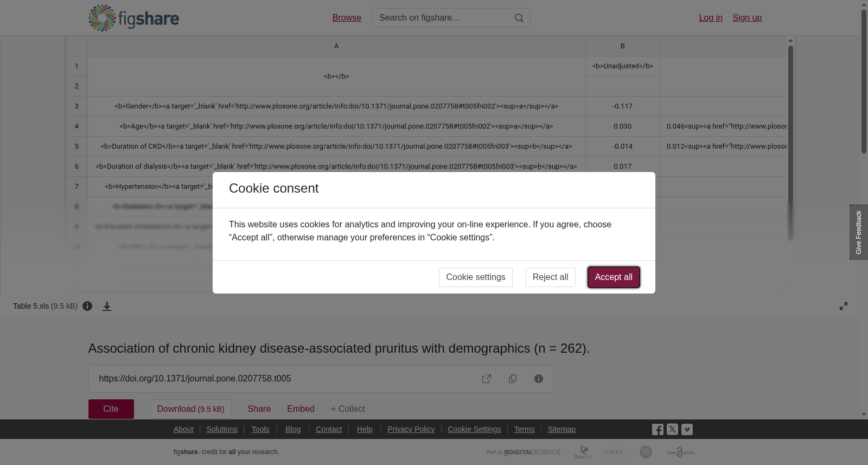
Task: Open figshare's Facebook page
Action: [658, 429]
